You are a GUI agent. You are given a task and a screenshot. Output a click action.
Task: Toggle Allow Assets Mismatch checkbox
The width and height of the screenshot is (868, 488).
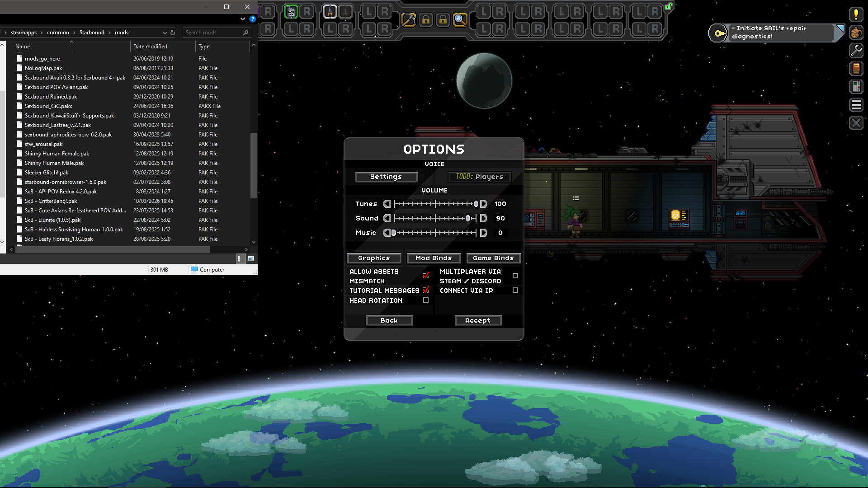click(426, 275)
